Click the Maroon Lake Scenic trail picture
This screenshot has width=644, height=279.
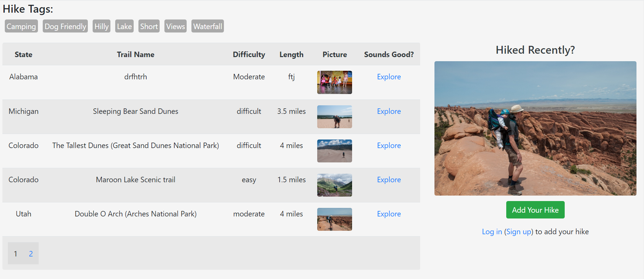(334, 185)
